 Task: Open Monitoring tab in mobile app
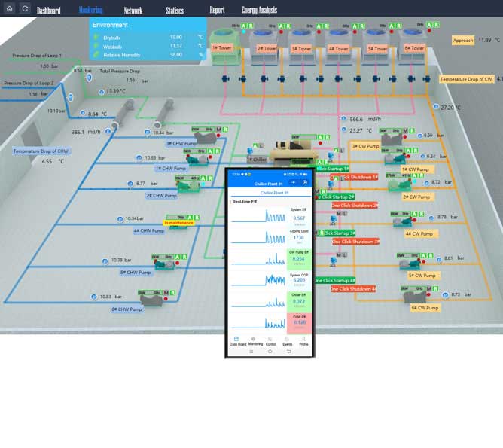click(255, 343)
